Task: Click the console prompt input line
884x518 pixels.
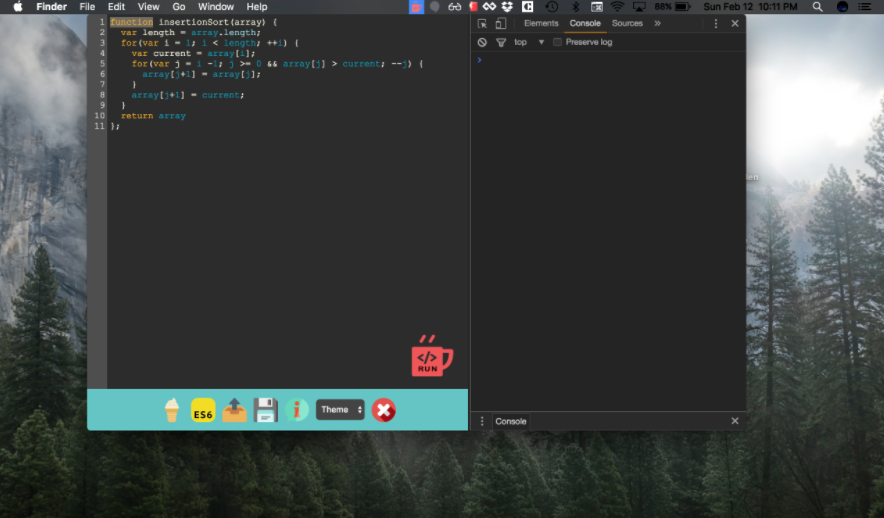Action: pyautogui.click(x=608, y=60)
